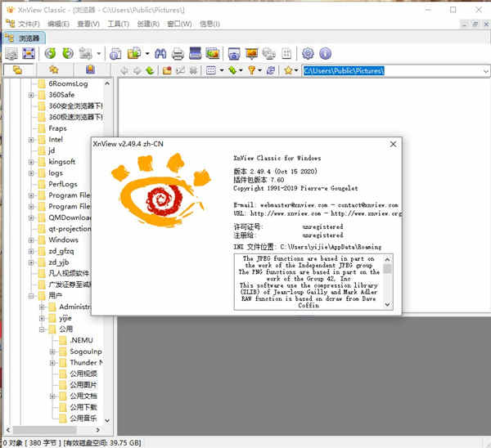Screen dimensions: 491x448
Task: Click the sort by green arrows icon
Action: coord(232,70)
